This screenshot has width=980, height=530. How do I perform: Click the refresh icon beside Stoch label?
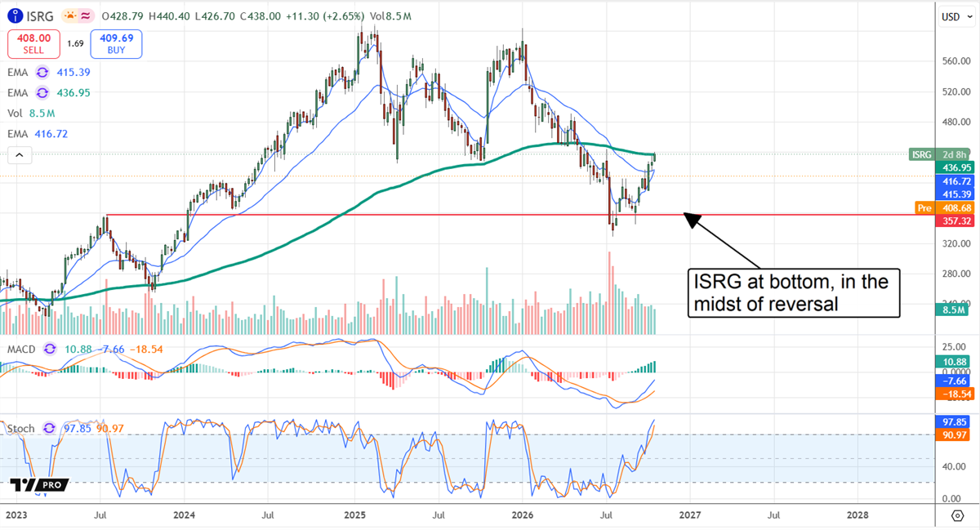click(x=49, y=427)
